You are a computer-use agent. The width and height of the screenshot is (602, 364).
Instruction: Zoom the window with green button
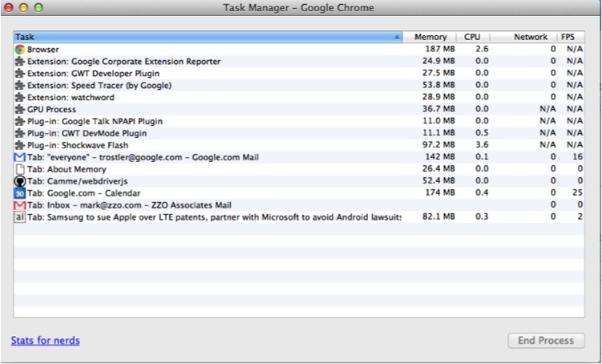click(38, 8)
